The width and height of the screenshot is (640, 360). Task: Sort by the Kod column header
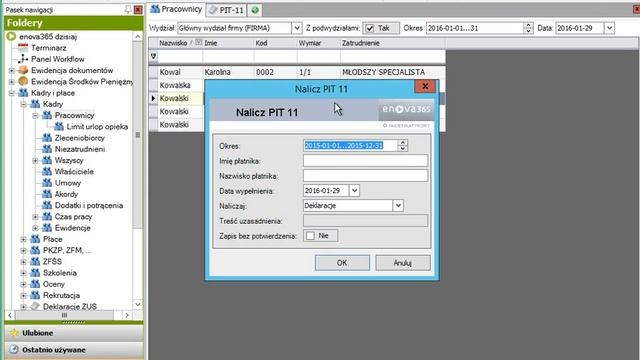tap(275, 43)
